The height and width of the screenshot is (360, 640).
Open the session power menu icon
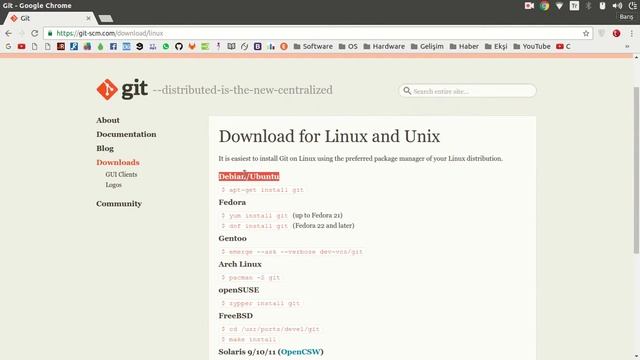tap(633, 6)
